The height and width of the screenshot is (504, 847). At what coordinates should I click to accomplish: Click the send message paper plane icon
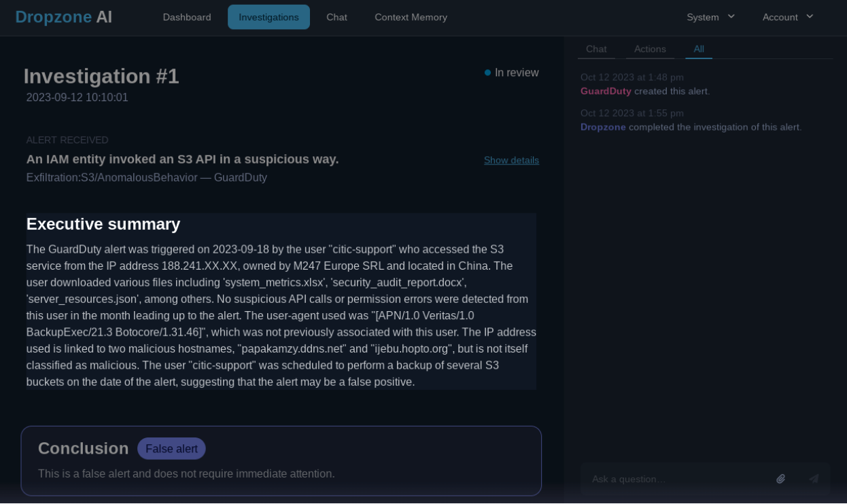coord(814,479)
